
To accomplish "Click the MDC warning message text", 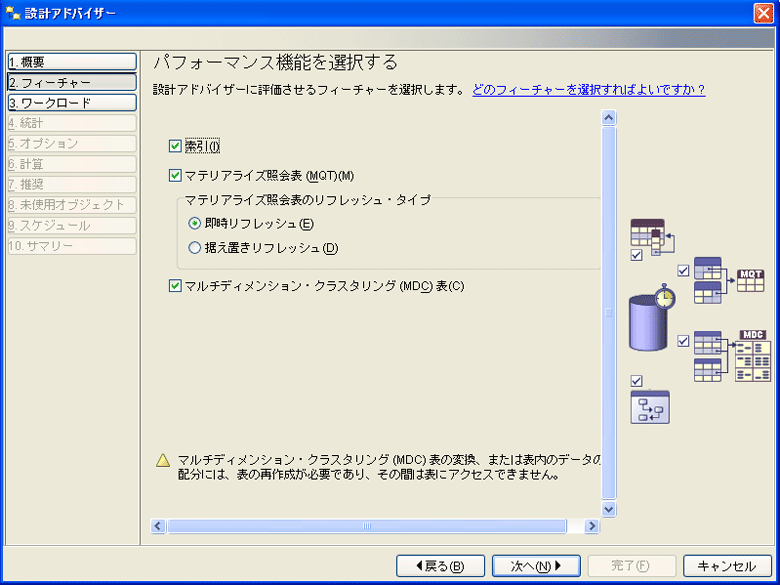I will [390, 467].
